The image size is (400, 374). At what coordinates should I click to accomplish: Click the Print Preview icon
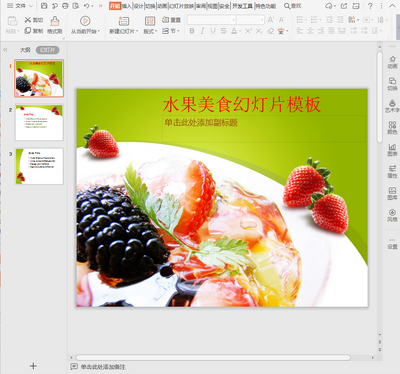coord(76,6)
